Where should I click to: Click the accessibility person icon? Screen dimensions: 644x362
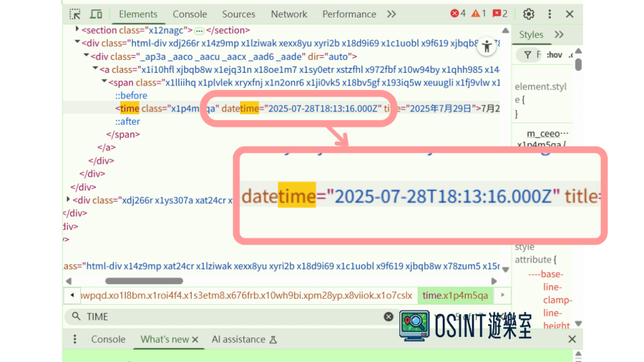(486, 47)
